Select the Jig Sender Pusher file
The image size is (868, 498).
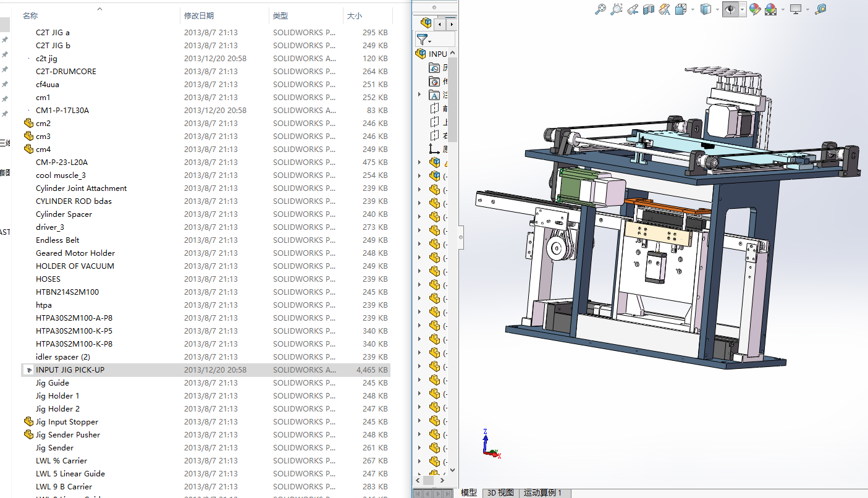67,435
